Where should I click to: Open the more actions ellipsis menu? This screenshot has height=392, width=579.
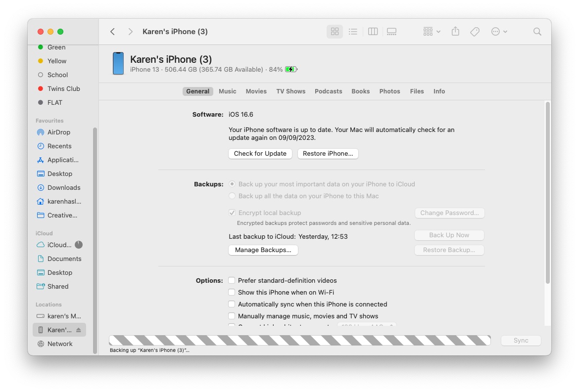[x=499, y=32]
